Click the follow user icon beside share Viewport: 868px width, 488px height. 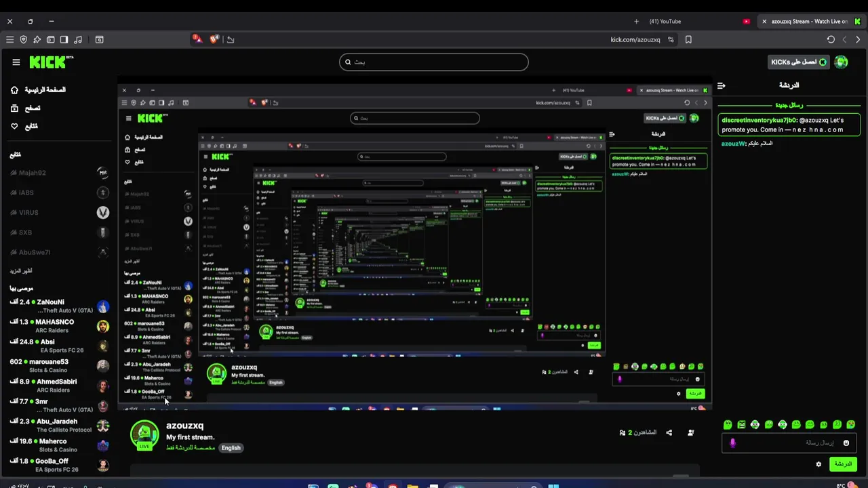tap(690, 432)
